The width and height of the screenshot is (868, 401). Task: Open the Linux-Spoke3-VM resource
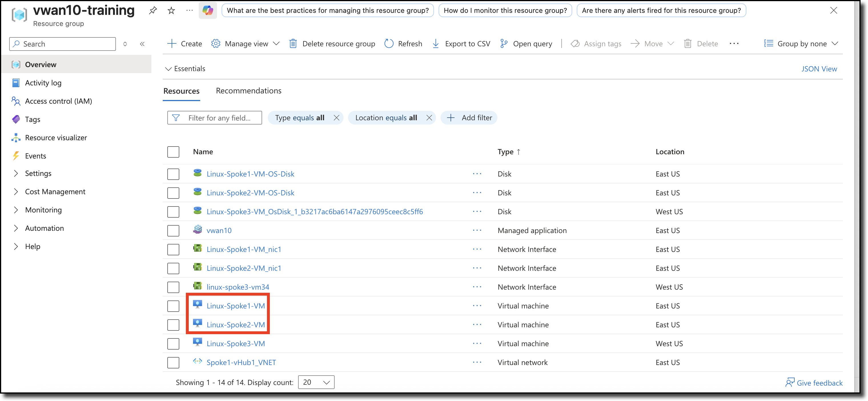tap(236, 343)
